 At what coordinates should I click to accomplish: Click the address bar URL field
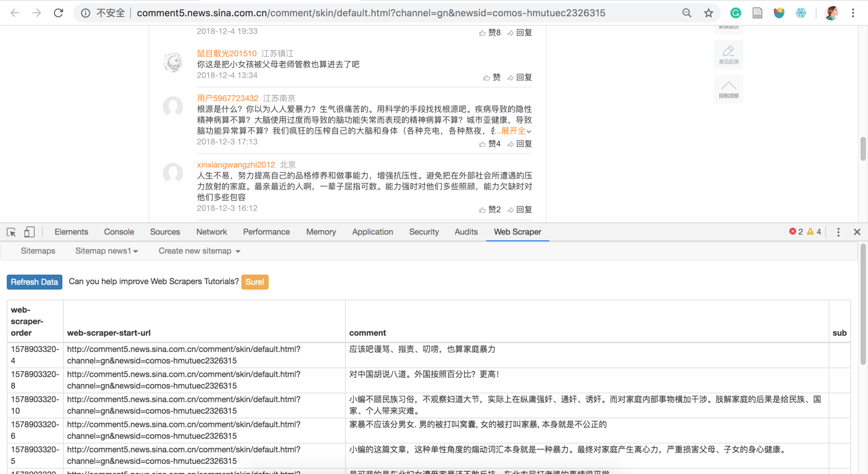pos(371,13)
